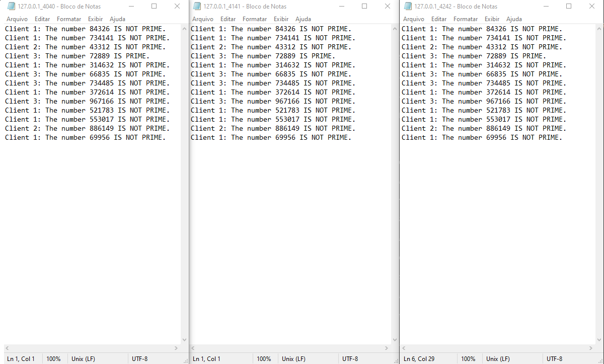
Task: Open Ajuda menu in 127.0.0.1_4242 window
Action: tap(514, 19)
